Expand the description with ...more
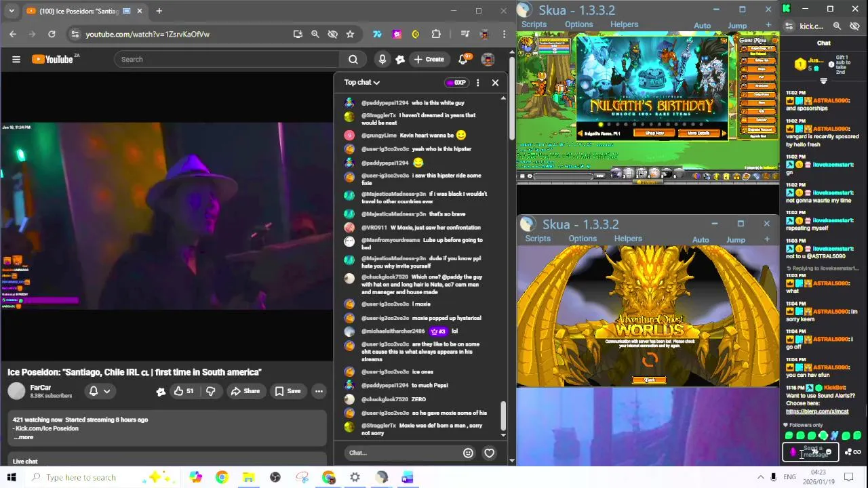868x488 pixels. click(24, 437)
